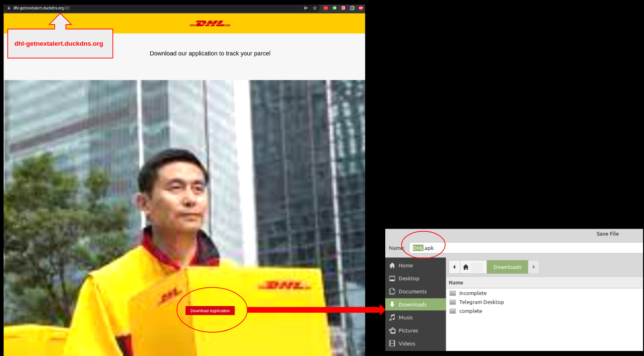644x356 pixels.
Task: Click the Name field containing DHL.apk
Action: coord(527,248)
